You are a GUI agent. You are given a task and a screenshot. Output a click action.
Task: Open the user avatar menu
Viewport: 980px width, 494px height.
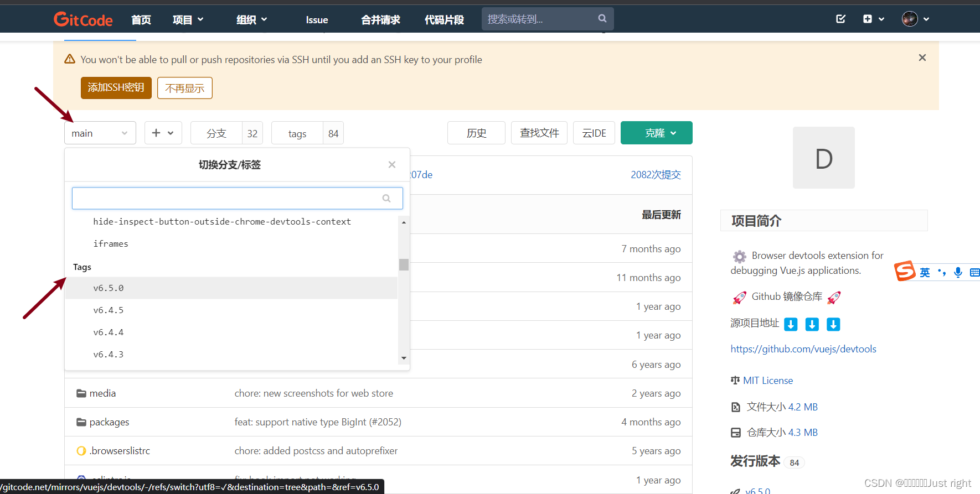(x=915, y=19)
